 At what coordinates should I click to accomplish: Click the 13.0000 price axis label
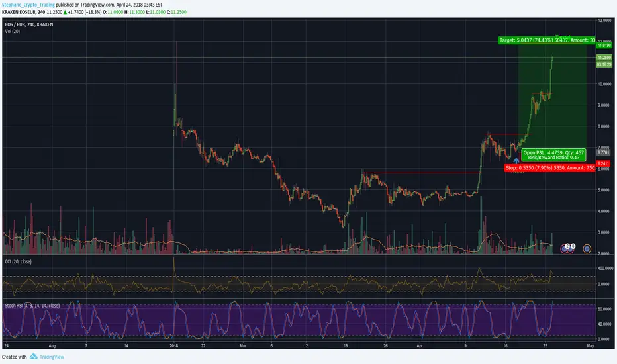tap(604, 21)
